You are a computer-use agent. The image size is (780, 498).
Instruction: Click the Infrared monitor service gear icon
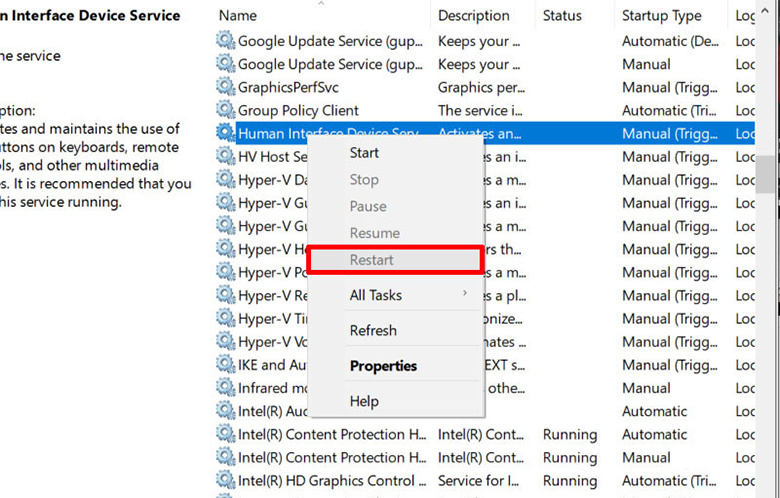pos(226,388)
